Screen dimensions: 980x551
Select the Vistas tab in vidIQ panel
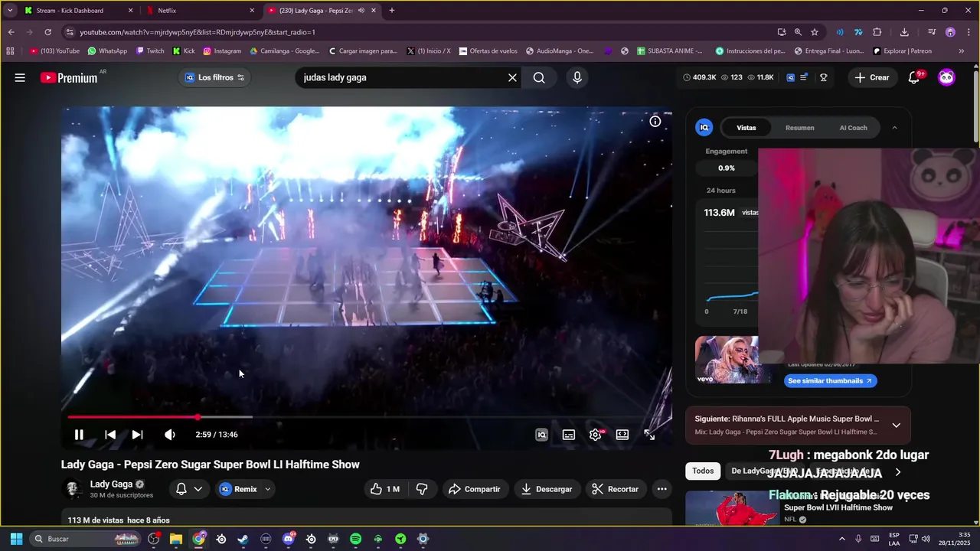(746, 128)
